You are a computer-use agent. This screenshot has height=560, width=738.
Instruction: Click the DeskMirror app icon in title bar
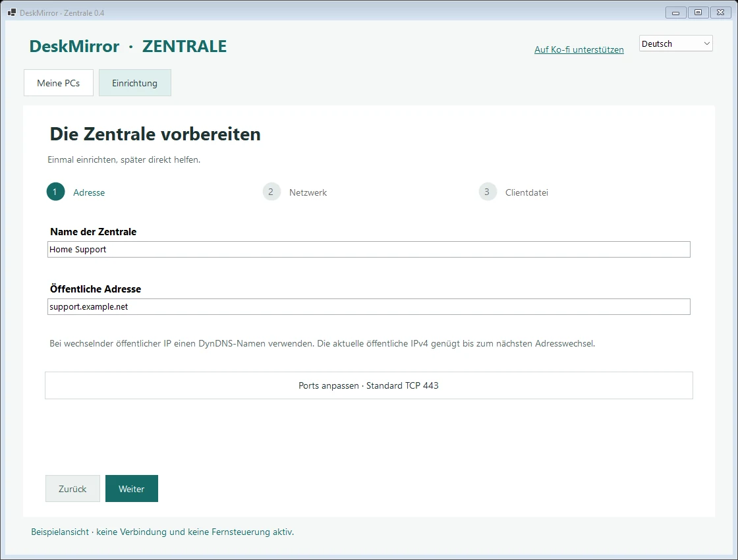12,13
